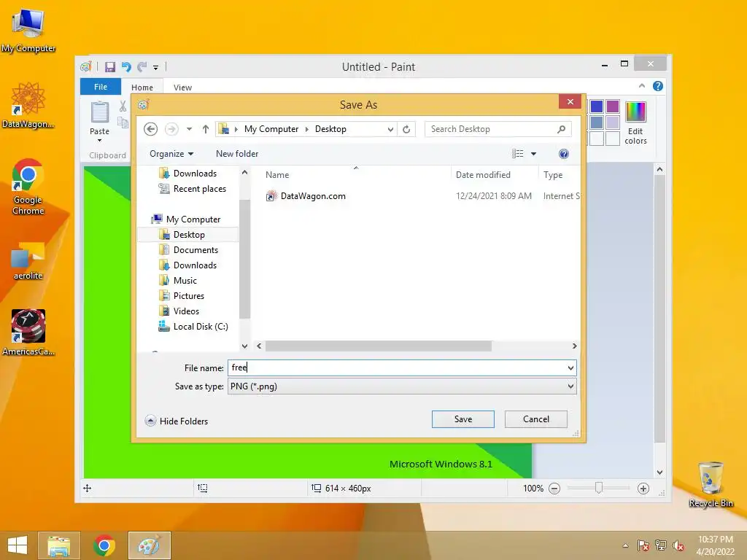The image size is (747, 560).
Task: Click the Undo arrow in Paint's title bar
Action: click(x=126, y=67)
